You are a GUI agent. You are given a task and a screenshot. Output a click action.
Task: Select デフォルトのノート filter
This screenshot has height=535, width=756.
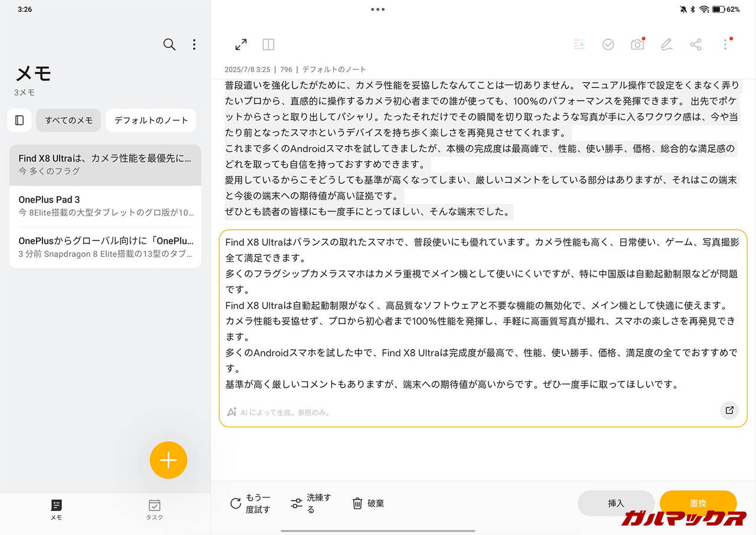(151, 120)
